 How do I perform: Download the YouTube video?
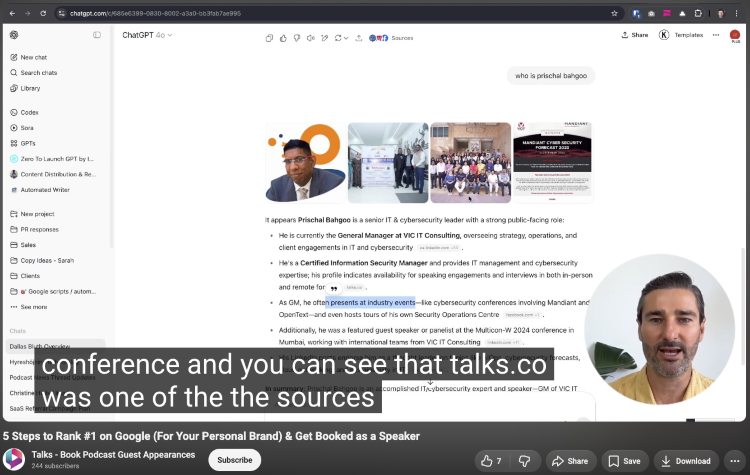686,461
